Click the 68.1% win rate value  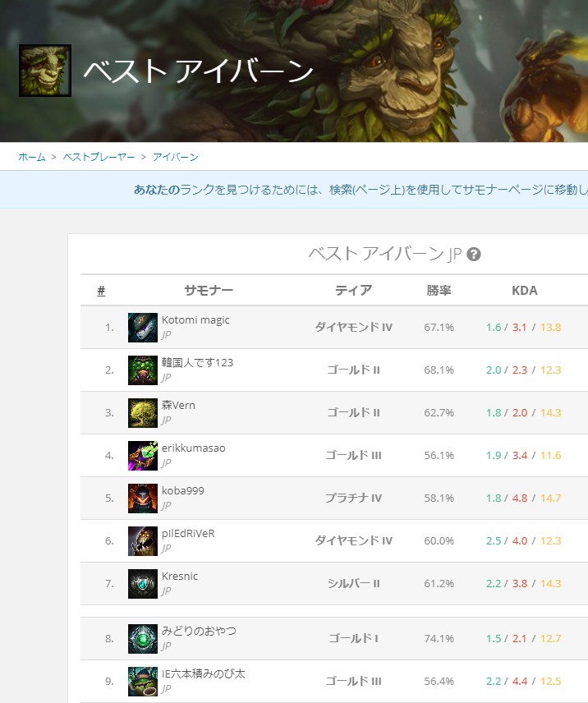(x=439, y=370)
